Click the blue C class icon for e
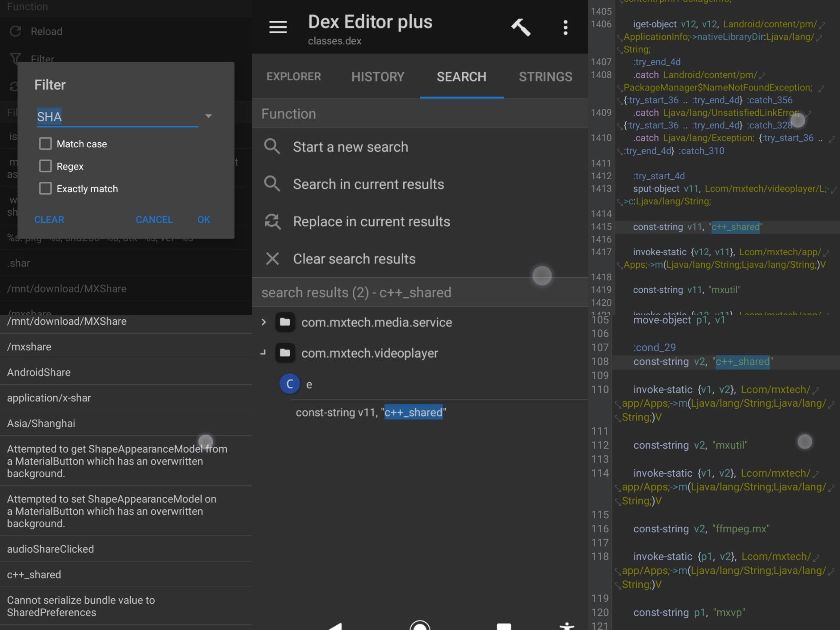Viewport: 840px width, 630px height. (289, 384)
